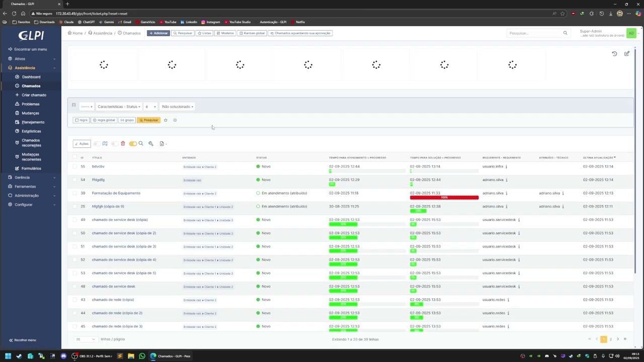Open Mudanças recorrentes in the sidebar
This screenshot has width=644, height=362.
coord(31,157)
